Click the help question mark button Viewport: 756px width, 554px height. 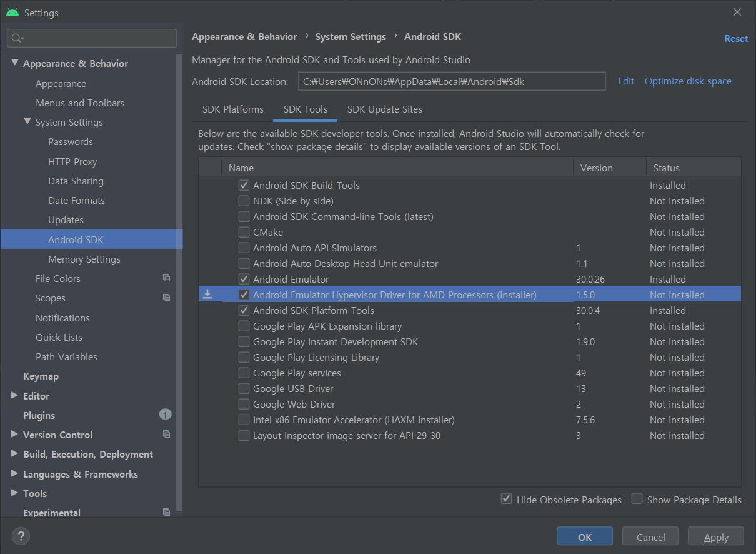(x=21, y=536)
